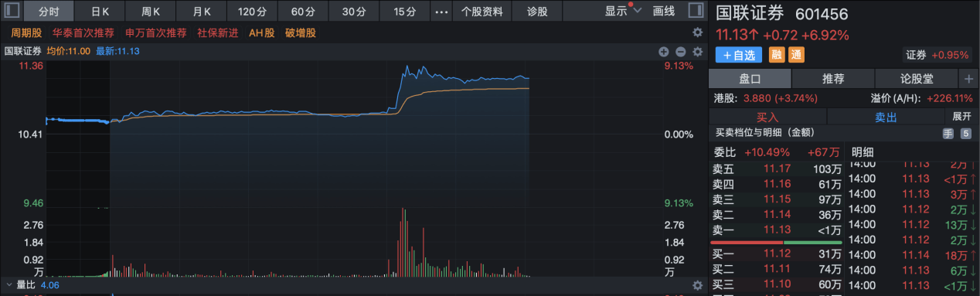Open settings gear in the tags row
This screenshot has width=980, height=296.
click(697, 32)
